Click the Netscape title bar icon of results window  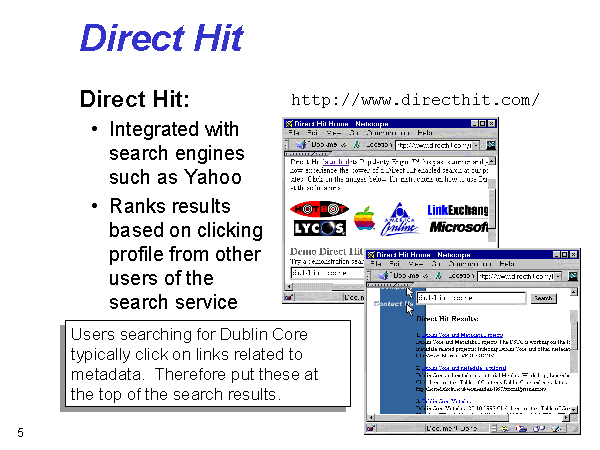tap(370, 254)
